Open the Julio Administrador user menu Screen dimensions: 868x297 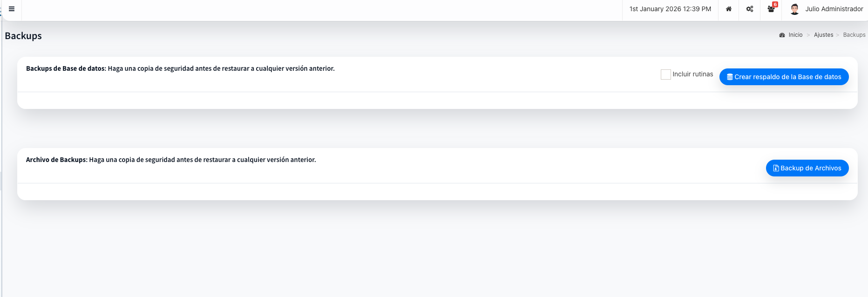coord(834,9)
